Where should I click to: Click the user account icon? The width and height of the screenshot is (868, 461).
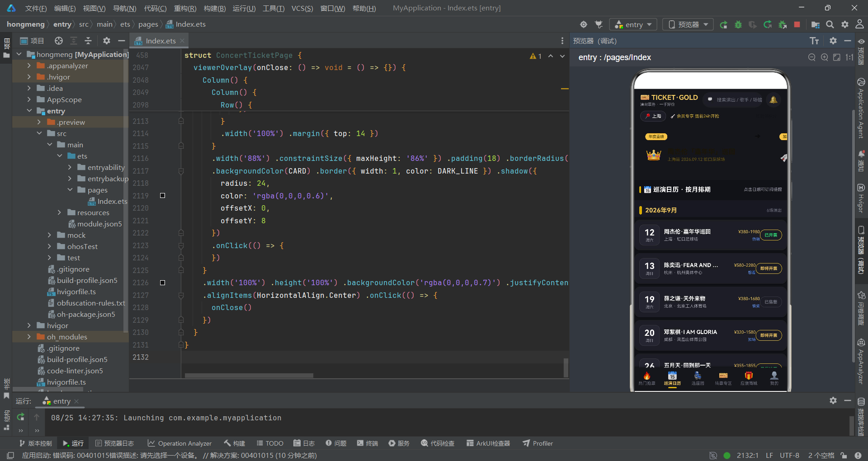click(859, 24)
